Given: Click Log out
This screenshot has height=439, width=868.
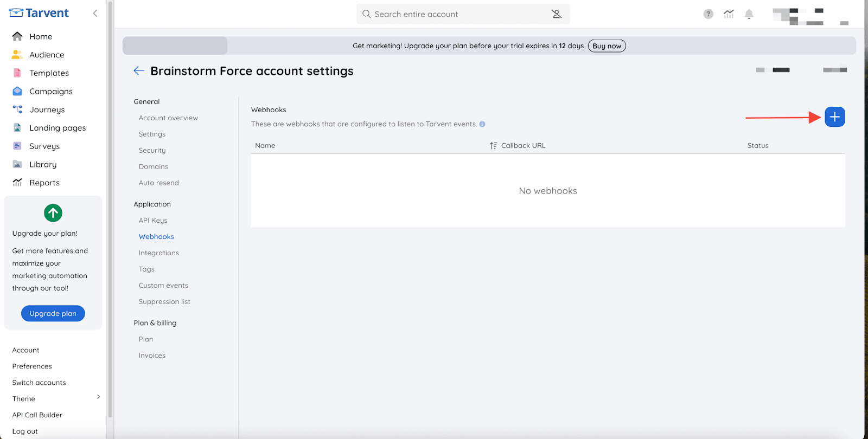Looking at the screenshot, I should click(x=25, y=431).
